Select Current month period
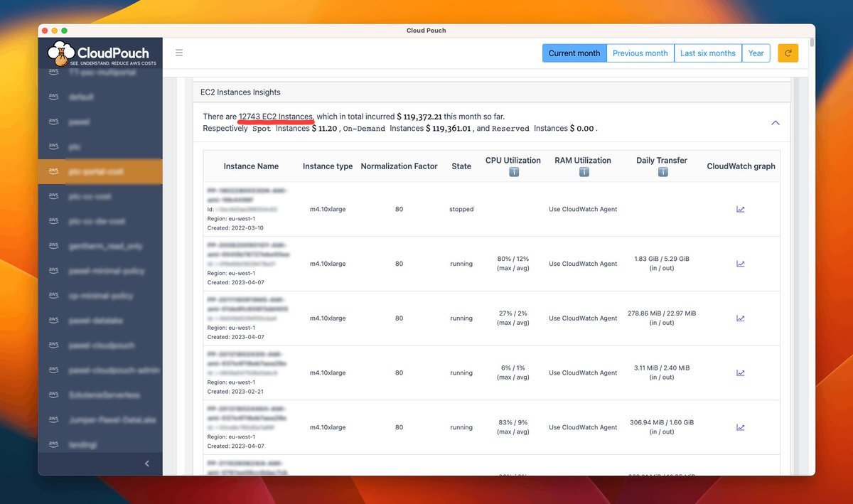The width and height of the screenshot is (853, 504). [574, 53]
